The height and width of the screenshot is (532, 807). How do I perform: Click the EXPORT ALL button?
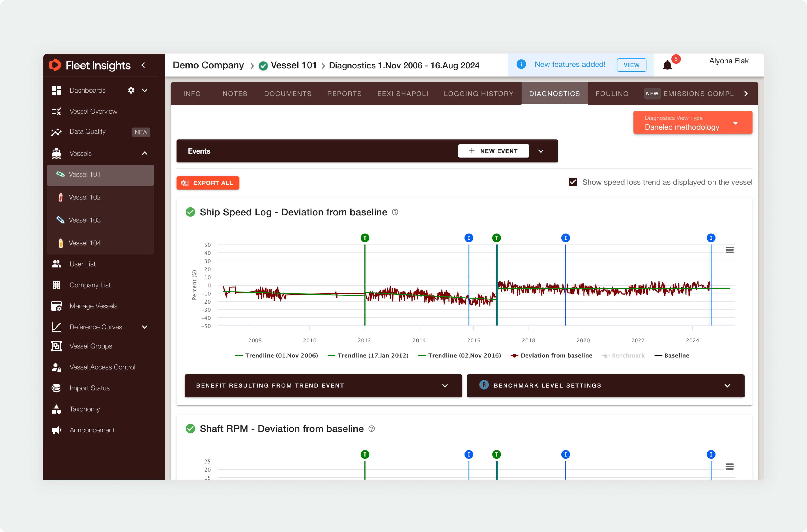click(x=208, y=183)
